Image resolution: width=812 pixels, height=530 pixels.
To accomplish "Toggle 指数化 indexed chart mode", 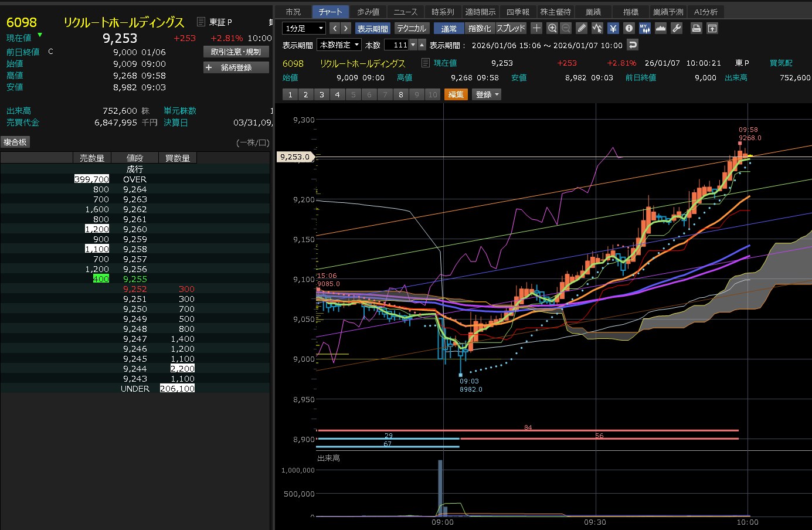I will coord(480,28).
